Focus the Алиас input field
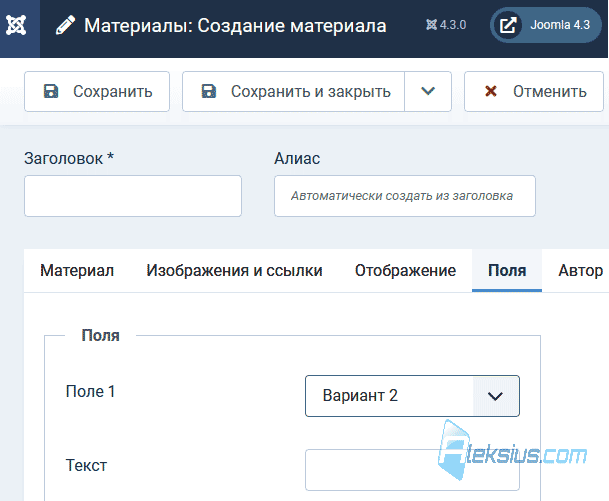The height and width of the screenshot is (501, 609). (405, 196)
